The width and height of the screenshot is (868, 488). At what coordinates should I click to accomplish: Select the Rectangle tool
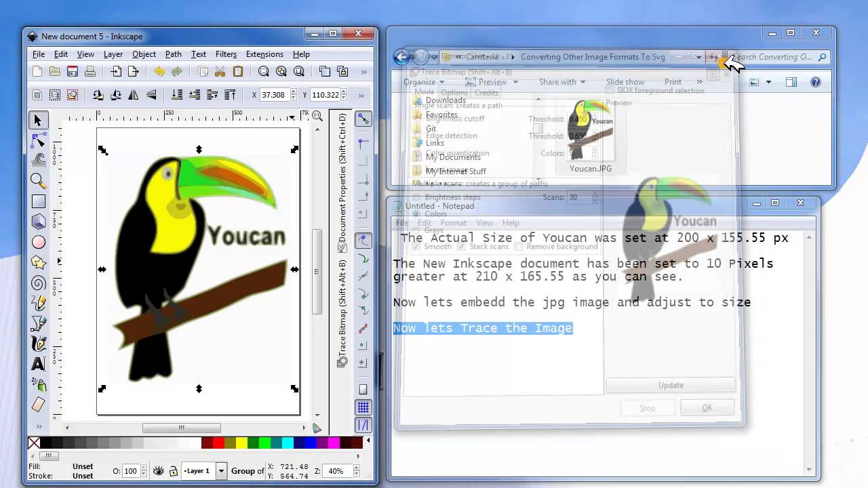click(x=38, y=200)
